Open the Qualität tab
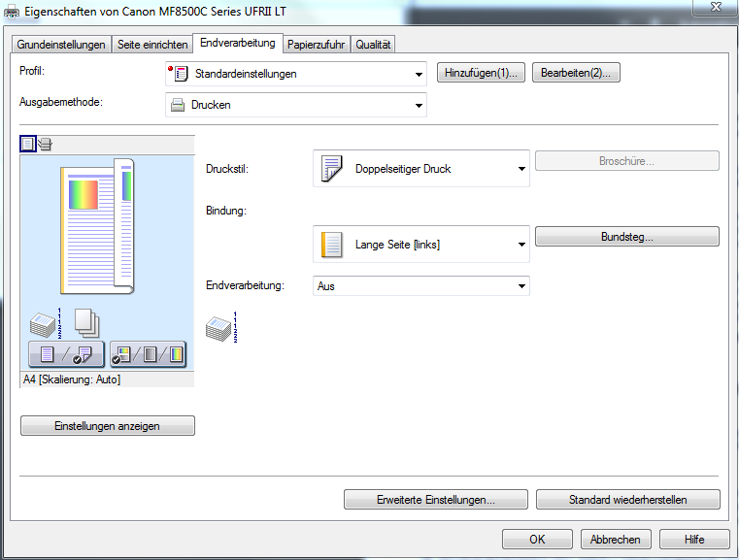The width and height of the screenshot is (739, 560). tap(373, 45)
